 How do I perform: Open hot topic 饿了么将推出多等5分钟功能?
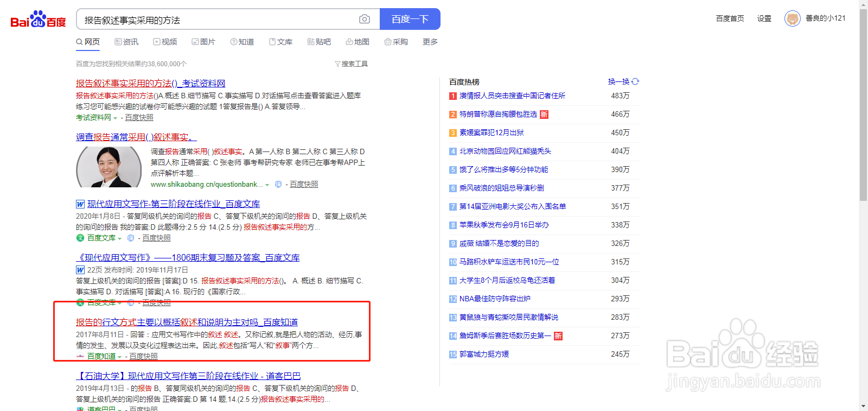click(x=503, y=169)
